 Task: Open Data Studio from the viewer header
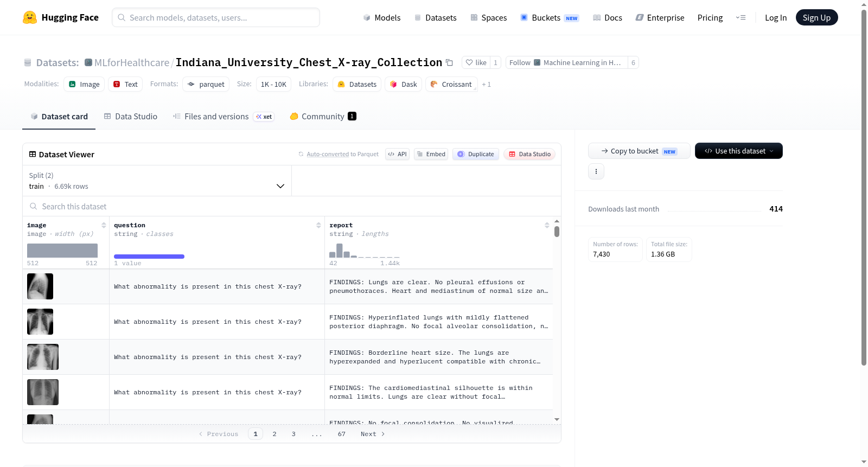(529, 154)
